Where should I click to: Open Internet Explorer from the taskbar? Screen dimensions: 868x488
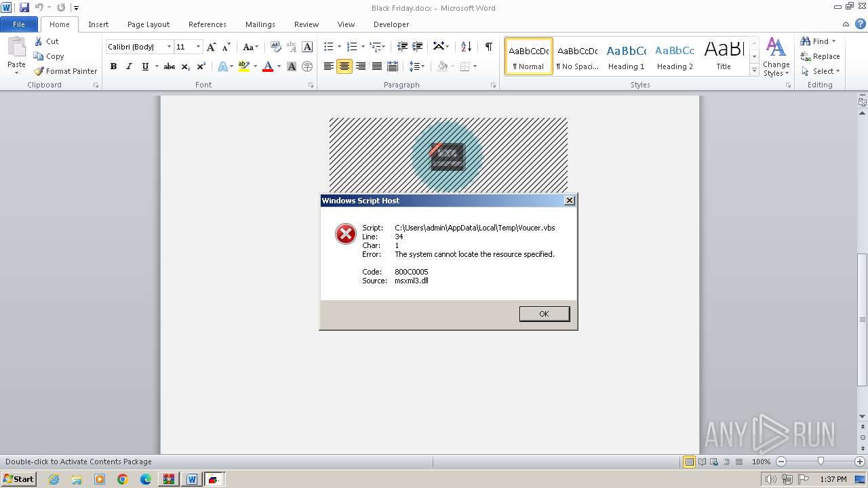click(x=54, y=479)
